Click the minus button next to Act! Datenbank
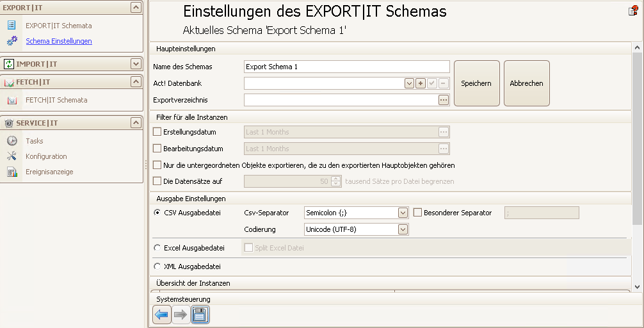Image resolution: width=644 pixels, height=328 pixels. point(443,83)
